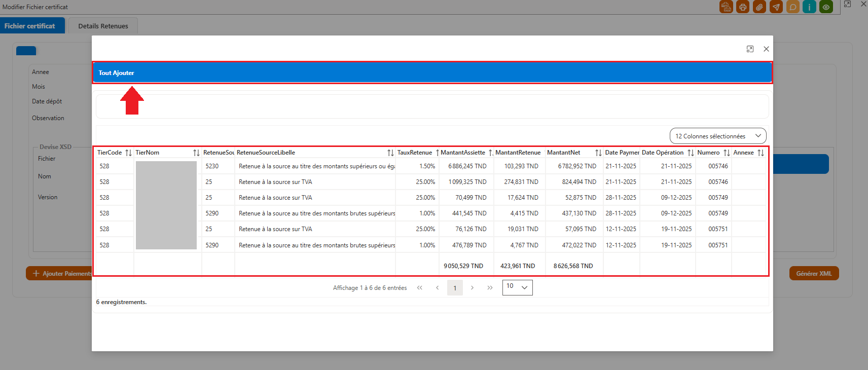Click the Générer XML button
The width and height of the screenshot is (868, 370).
[x=814, y=273]
